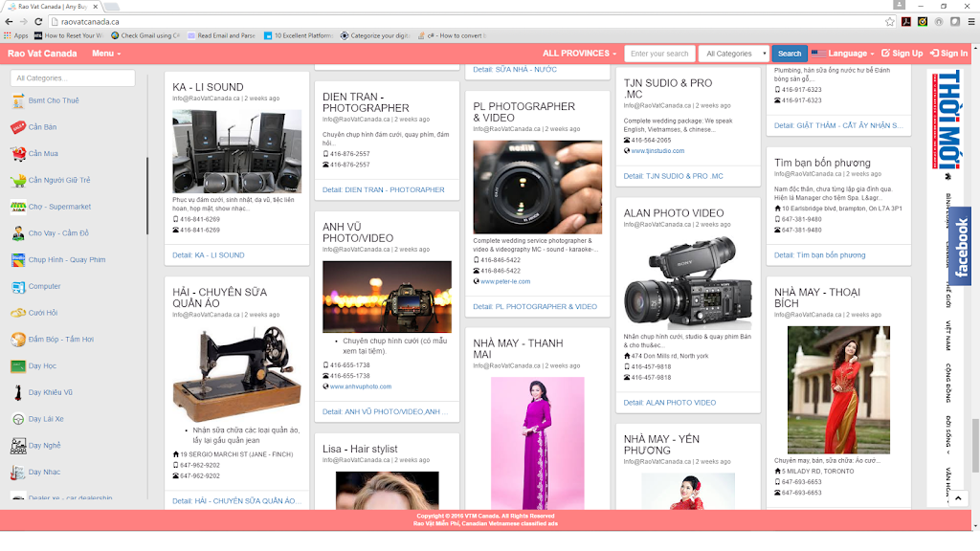
Task: Expand the ALL PROVINCES dropdown
Action: pyautogui.click(x=579, y=54)
